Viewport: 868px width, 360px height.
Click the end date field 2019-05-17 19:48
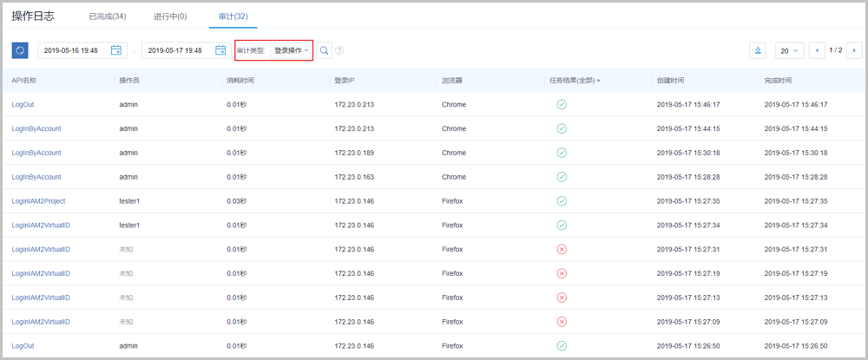click(176, 50)
